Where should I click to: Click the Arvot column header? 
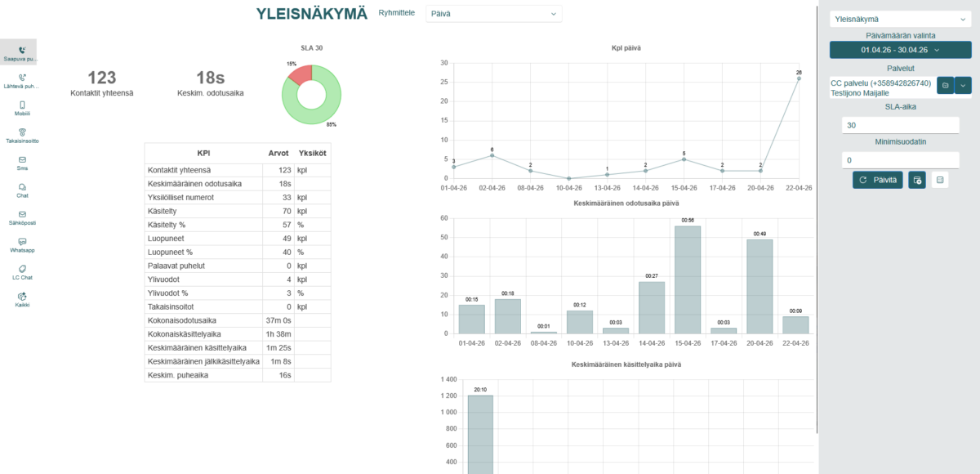pyautogui.click(x=278, y=153)
